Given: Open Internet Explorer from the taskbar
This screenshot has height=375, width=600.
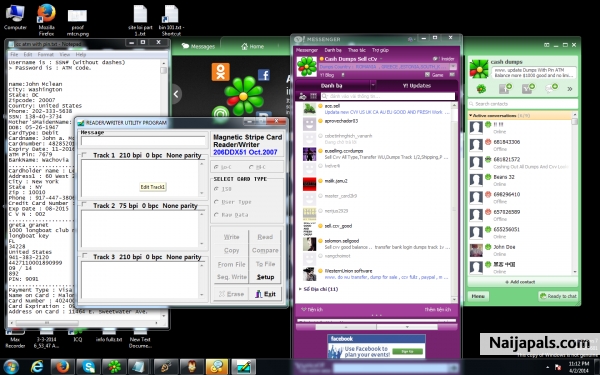Looking at the screenshot, I should point(37,367).
